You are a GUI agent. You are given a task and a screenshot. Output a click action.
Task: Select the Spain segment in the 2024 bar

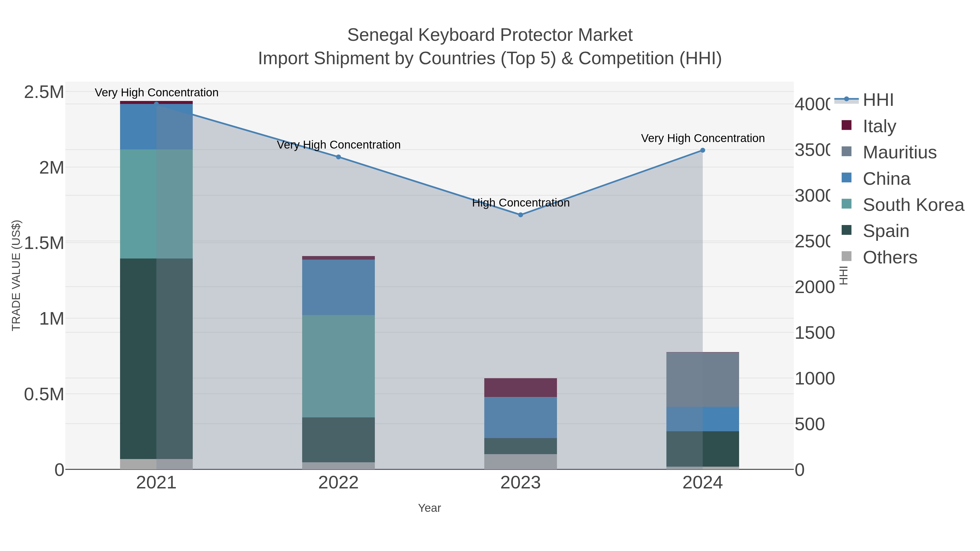703,449
